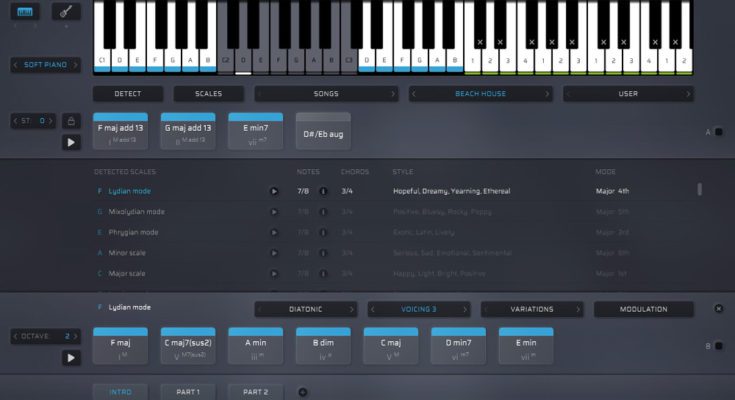The image size is (735, 400).
Task: Switch to the guitar view icon
Action: [x=67, y=12]
